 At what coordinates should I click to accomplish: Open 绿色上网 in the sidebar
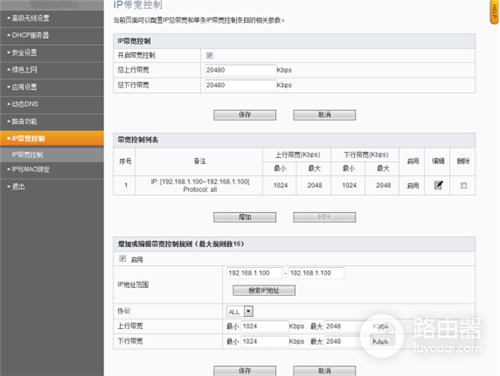click(x=24, y=70)
